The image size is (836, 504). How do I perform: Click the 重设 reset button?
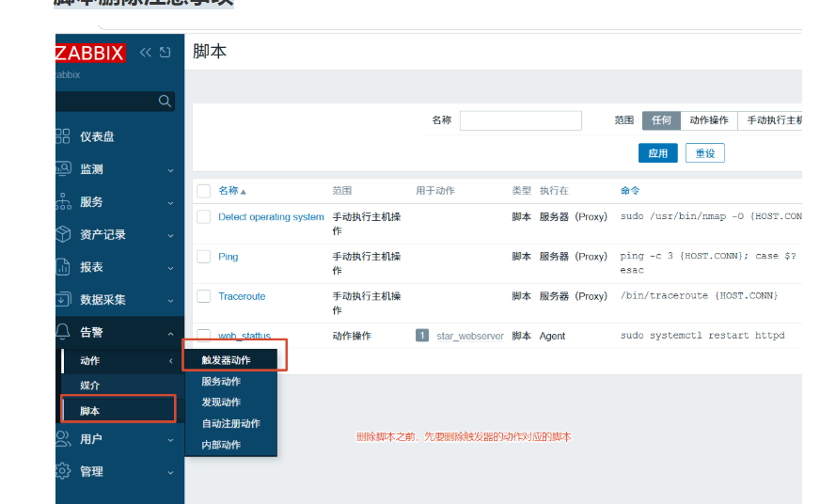(x=705, y=153)
